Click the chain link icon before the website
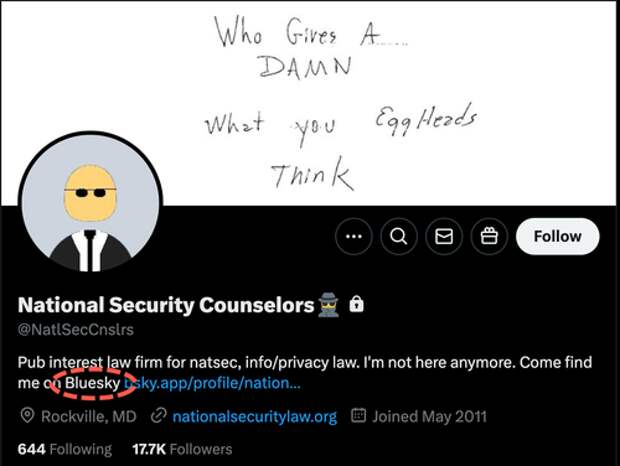620x466 pixels. click(158, 416)
